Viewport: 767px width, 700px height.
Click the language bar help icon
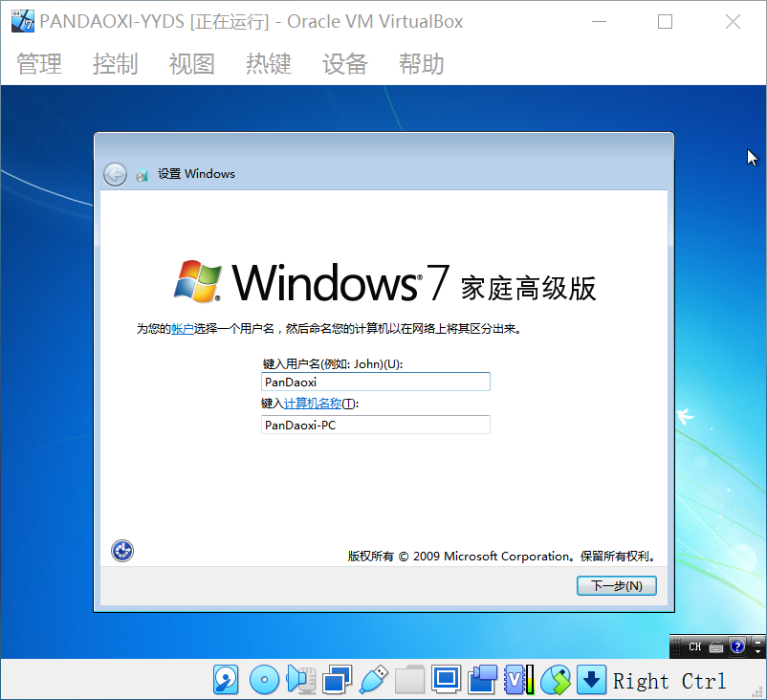737,646
